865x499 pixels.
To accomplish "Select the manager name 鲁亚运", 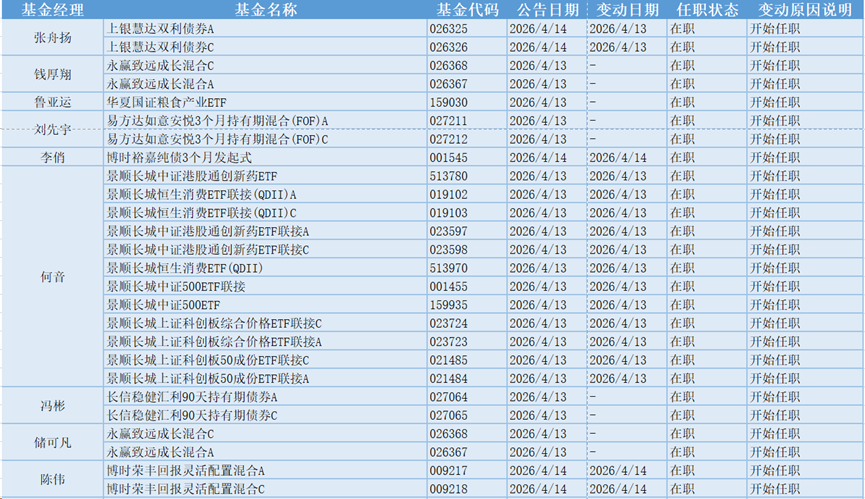I will coord(52,102).
